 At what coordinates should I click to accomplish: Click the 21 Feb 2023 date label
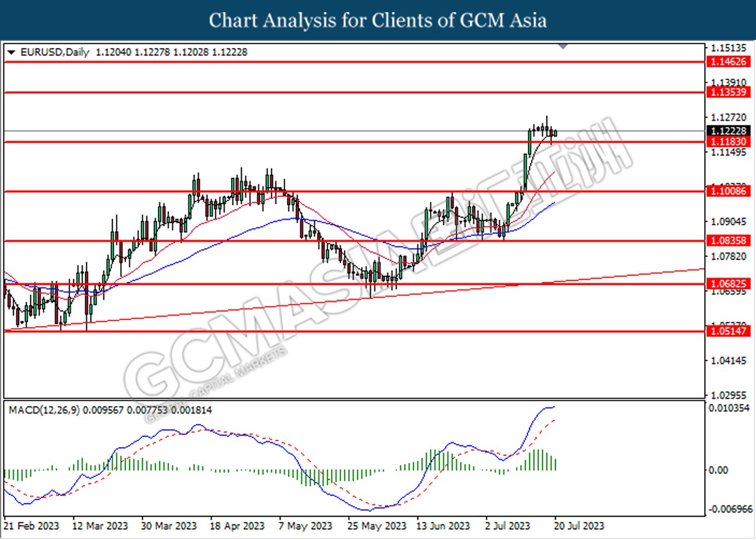(x=31, y=526)
